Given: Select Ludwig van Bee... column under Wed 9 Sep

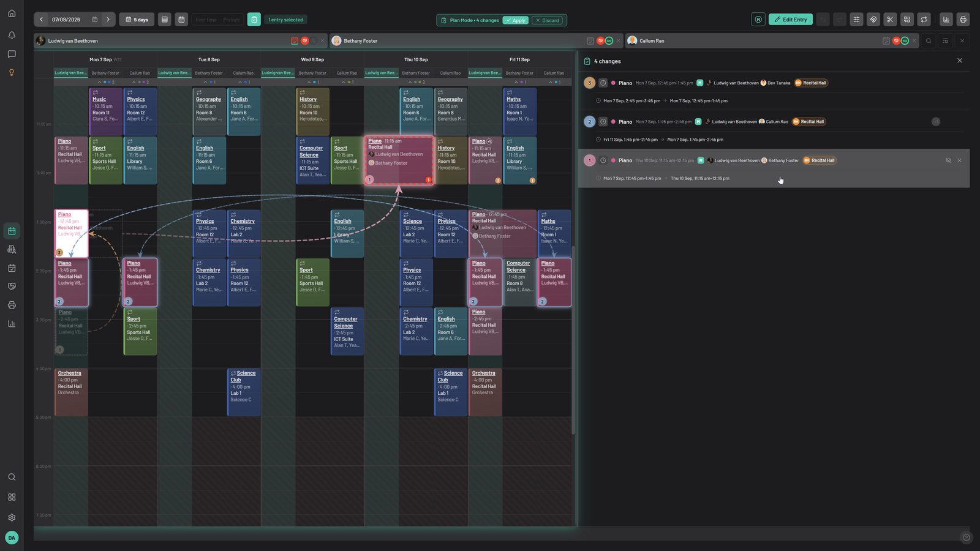Looking at the screenshot, I should (x=278, y=73).
